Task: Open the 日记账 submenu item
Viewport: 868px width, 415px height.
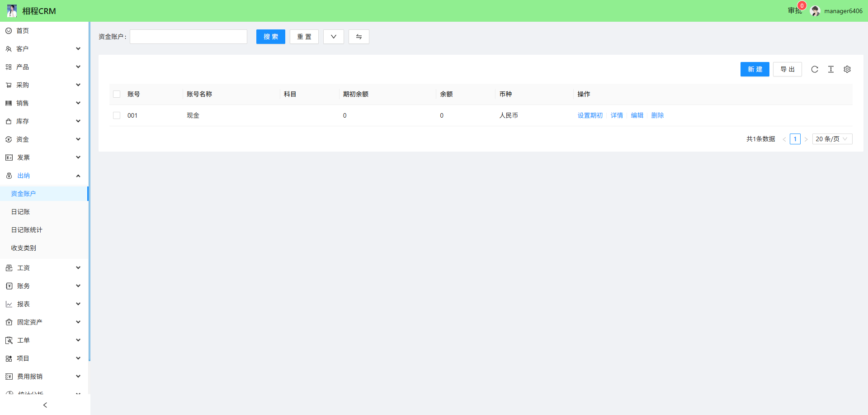Action: pos(20,212)
